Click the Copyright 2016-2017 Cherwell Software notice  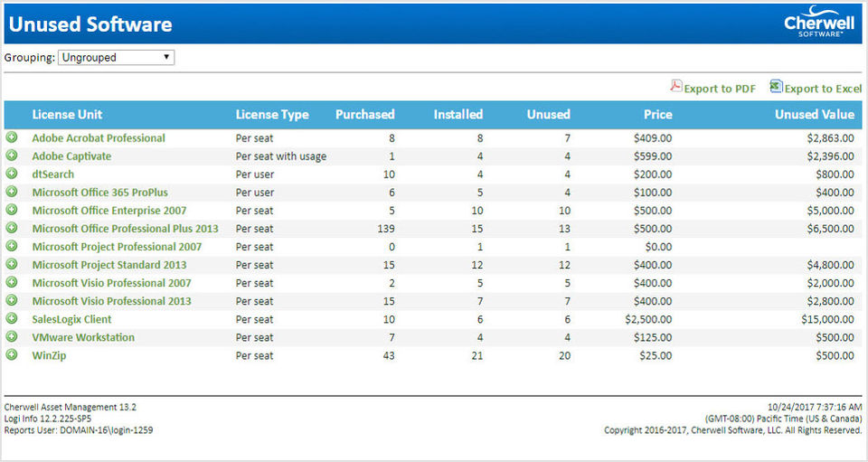[x=733, y=430]
